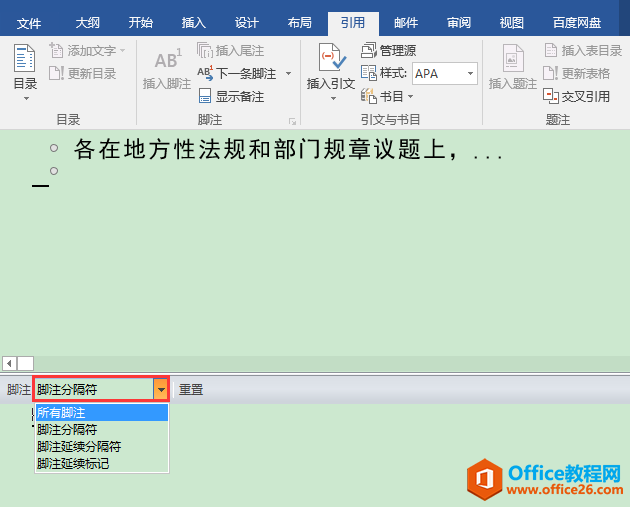Click the 管理源 icon

(368, 51)
